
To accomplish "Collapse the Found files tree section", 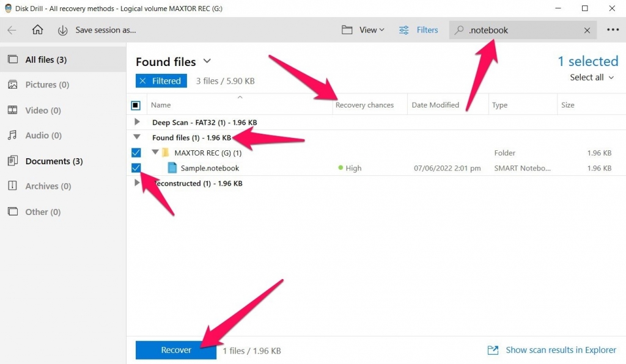I will (136, 137).
